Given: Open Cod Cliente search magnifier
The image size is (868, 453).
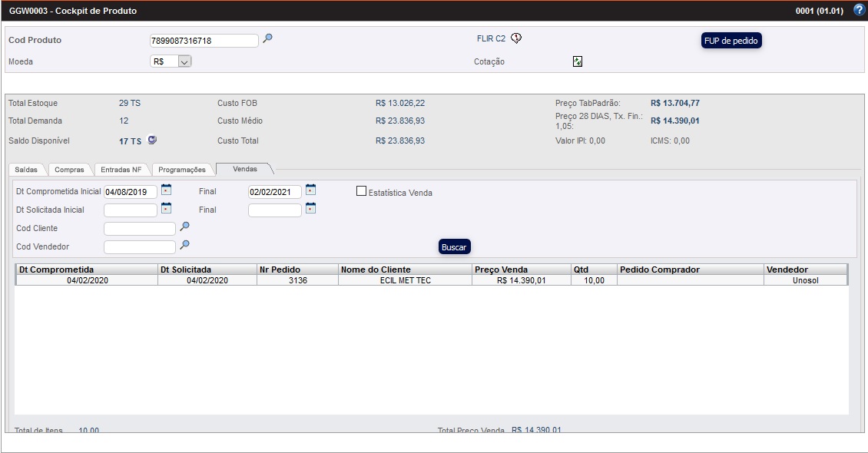Looking at the screenshot, I should [184, 226].
